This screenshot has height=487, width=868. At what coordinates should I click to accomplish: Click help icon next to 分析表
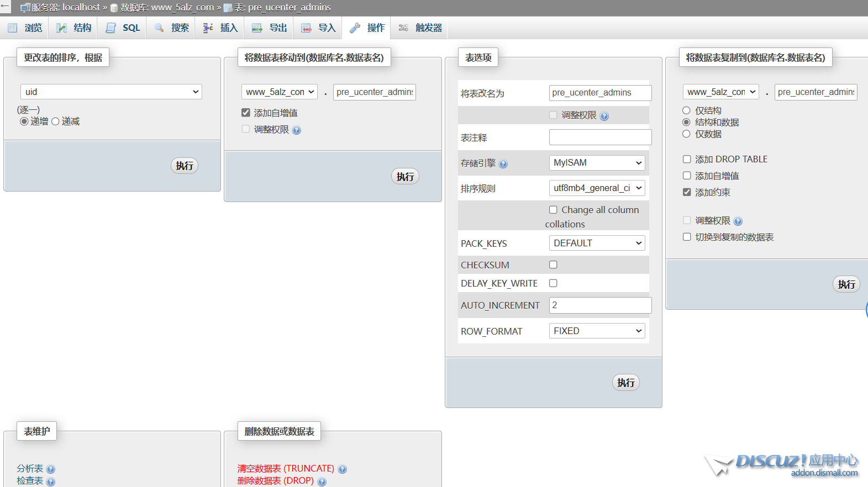(x=51, y=469)
